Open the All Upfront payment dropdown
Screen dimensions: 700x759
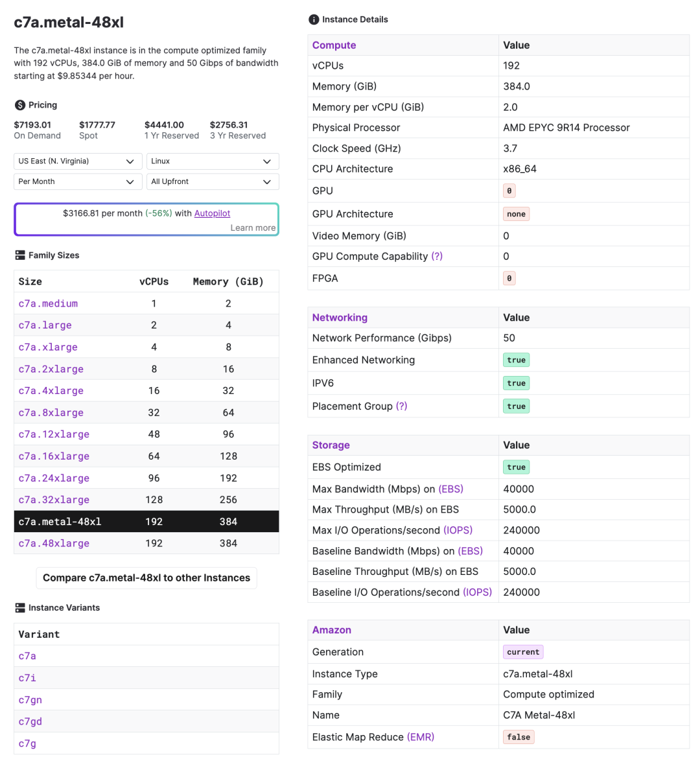coord(213,181)
